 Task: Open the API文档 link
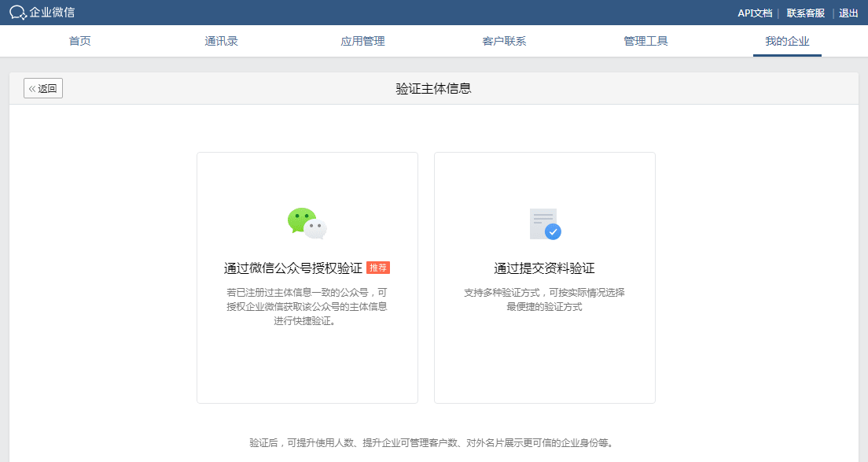point(755,13)
